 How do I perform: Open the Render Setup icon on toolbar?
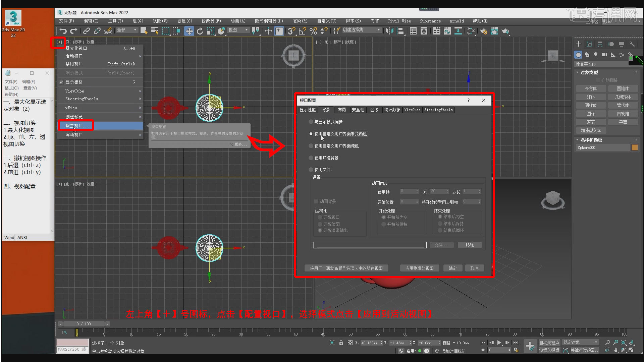tap(484, 31)
